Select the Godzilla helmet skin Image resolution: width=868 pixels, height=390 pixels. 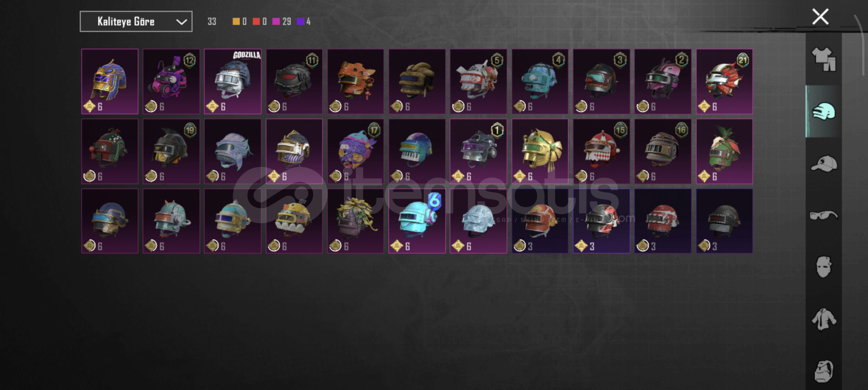pos(232,82)
